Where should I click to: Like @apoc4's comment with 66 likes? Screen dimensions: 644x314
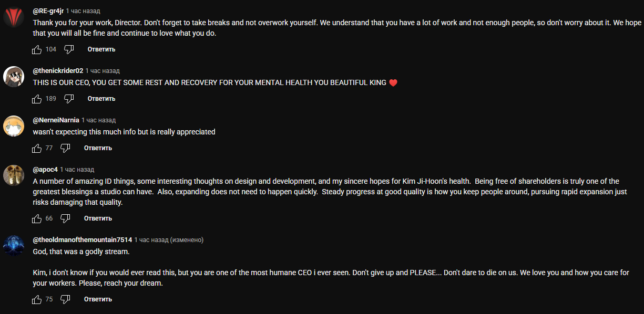[37, 218]
